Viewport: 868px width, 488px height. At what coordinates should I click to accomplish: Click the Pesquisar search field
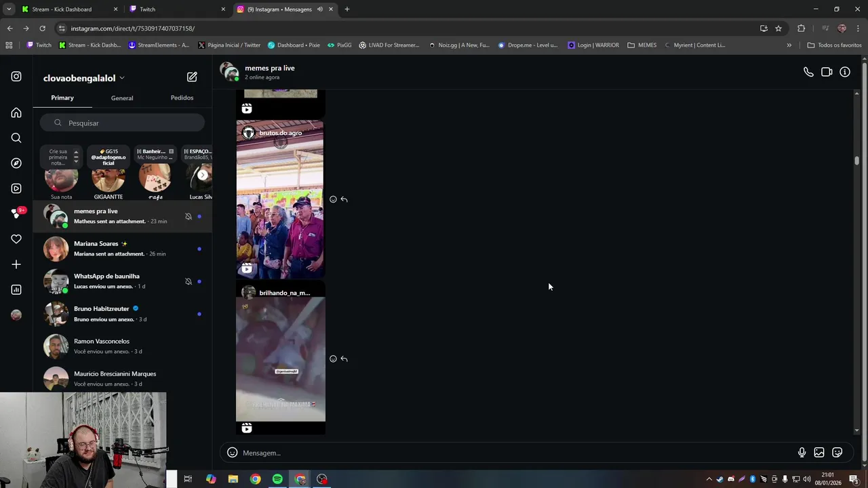pos(122,123)
